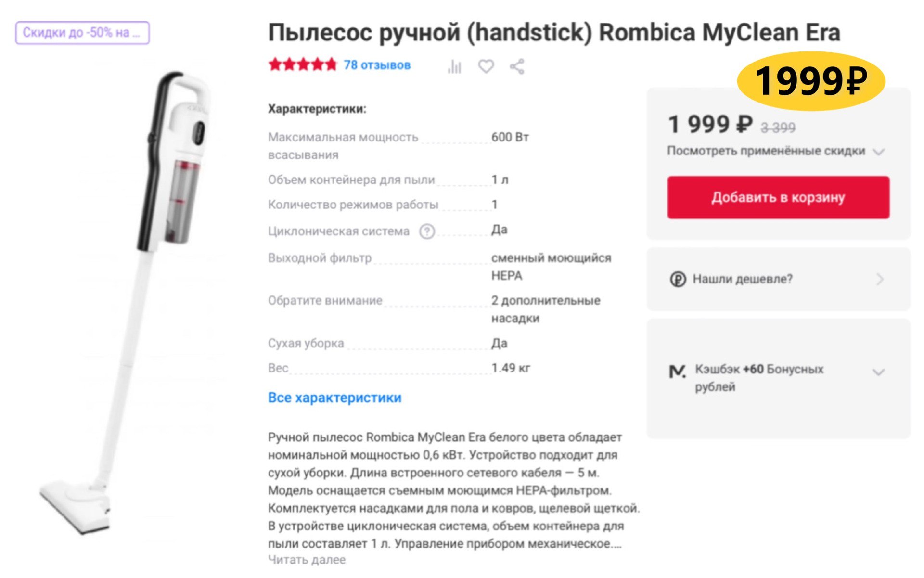Open the question mark hint beside Циклоническая система

pyautogui.click(x=427, y=231)
